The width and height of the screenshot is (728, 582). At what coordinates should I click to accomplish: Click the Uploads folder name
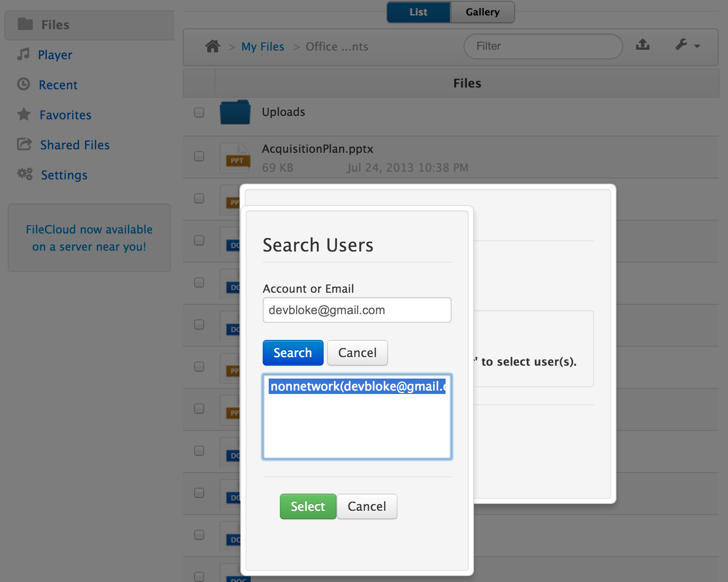click(283, 112)
